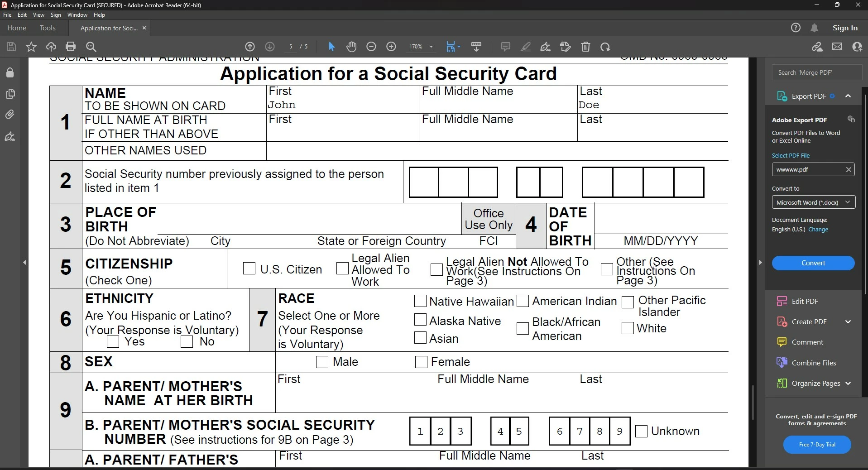Tick the No box for Hispanic ethnicity
Screen dimensions: 868x470
pos(187,342)
